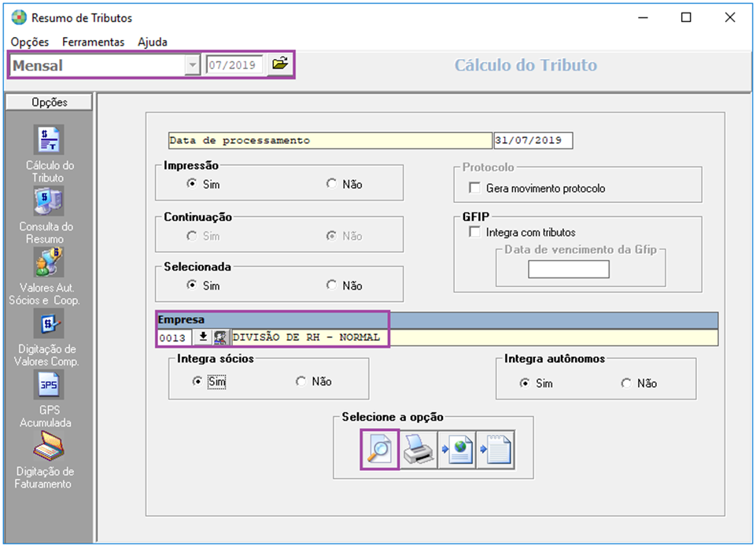Open the Ajuda menu

click(153, 42)
